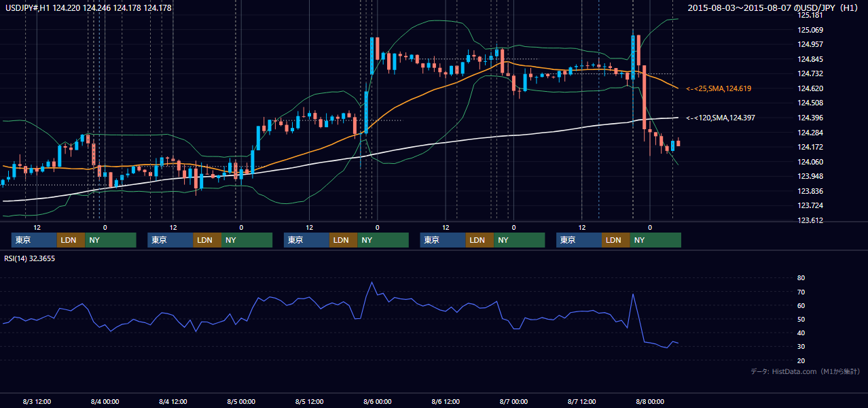Select the 123.724 price axis value
The image size is (868, 408).
(810, 205)
